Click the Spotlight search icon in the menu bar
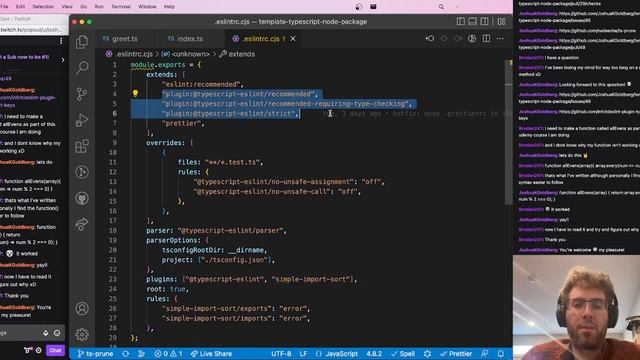 (441, 7)
